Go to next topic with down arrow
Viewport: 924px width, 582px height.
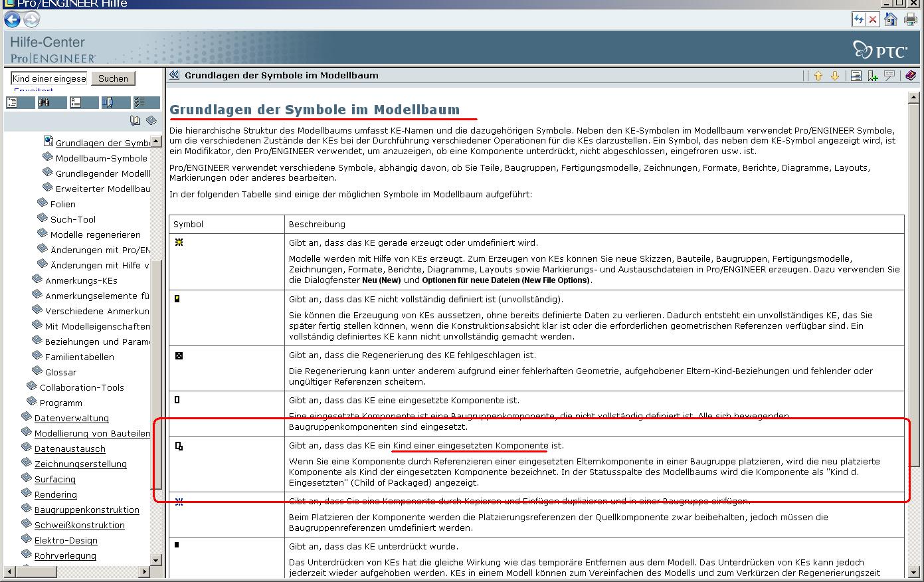835,76
